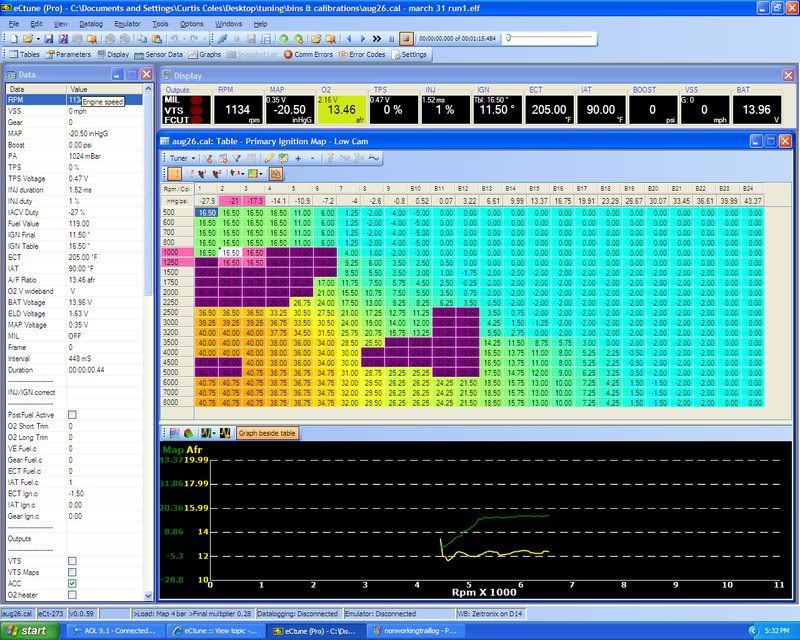Click the highlighted orange first map icon

tap(174, 174)
